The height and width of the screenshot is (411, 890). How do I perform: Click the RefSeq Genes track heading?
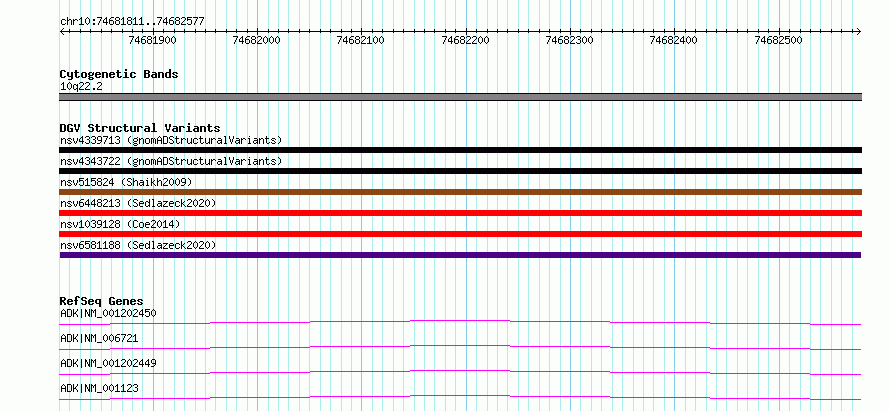102,301
